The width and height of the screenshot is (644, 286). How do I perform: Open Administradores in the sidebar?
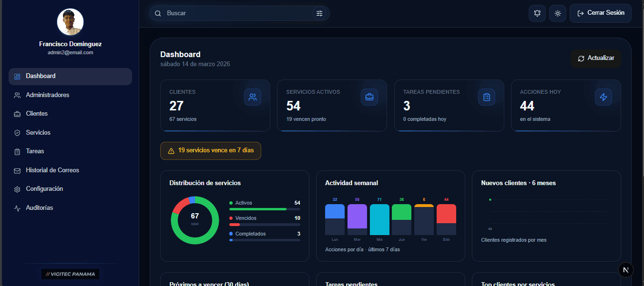pos(70,95)
